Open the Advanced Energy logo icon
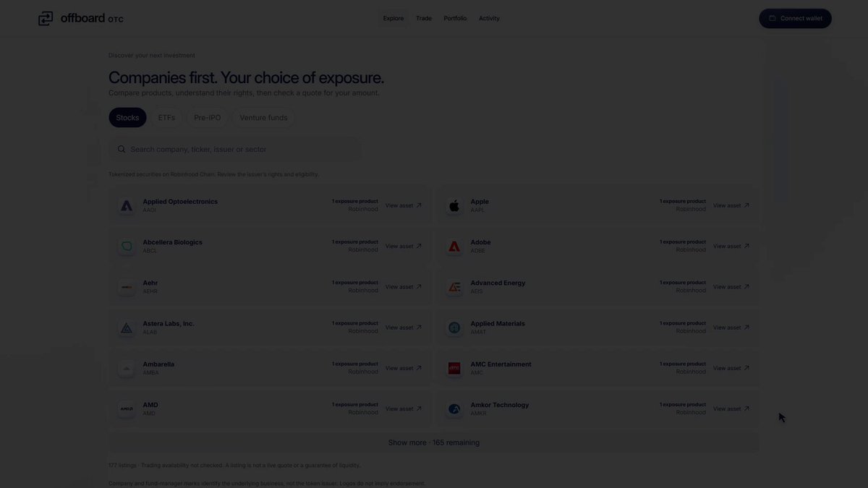This screenshot has width=868, height=488. [x=454, y=287]
